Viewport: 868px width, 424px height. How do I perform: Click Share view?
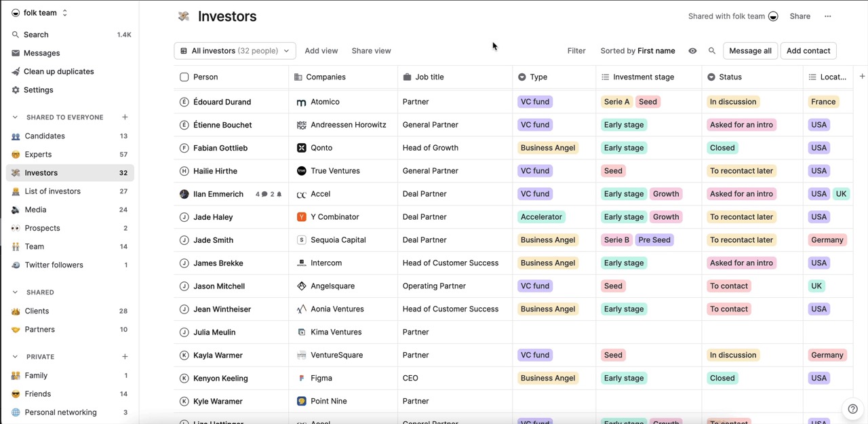click(x=371, y=51)
